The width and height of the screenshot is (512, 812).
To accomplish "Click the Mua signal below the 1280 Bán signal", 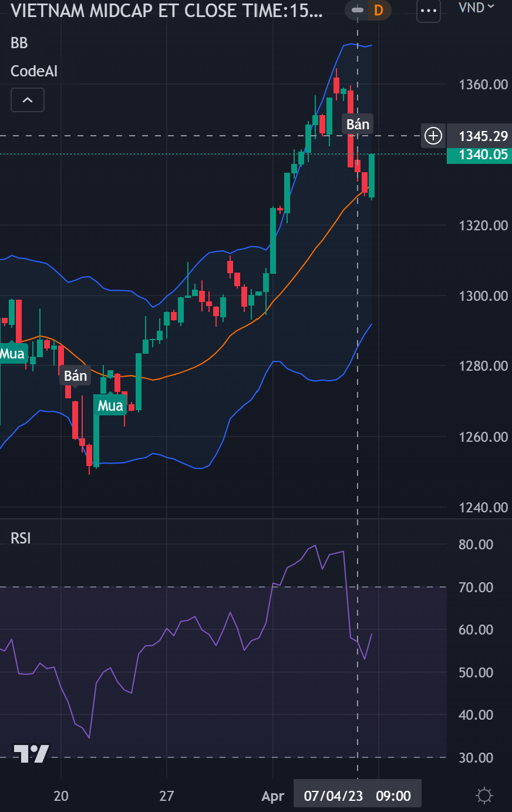I will (110, 405).
